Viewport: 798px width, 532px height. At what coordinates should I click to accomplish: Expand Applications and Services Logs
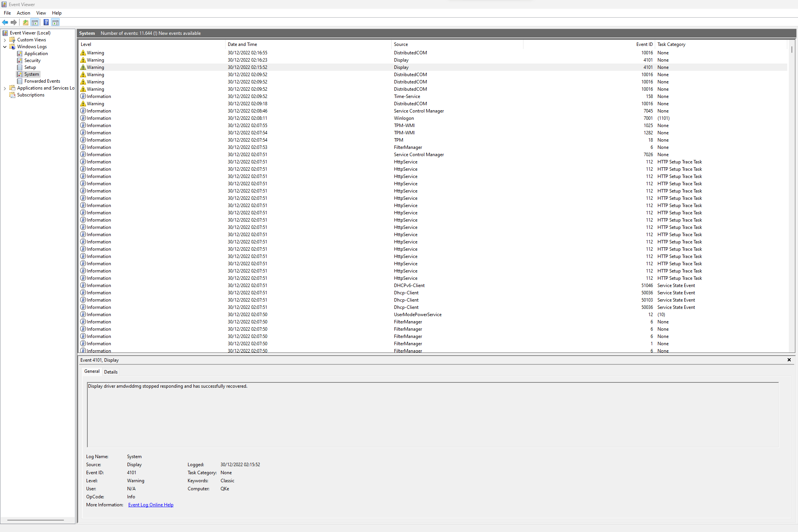coord(5,88)
